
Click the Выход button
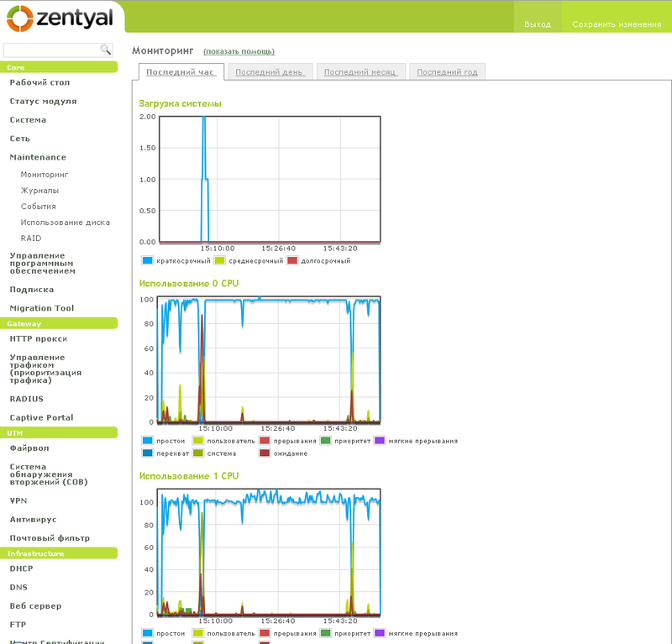(538, 25)
